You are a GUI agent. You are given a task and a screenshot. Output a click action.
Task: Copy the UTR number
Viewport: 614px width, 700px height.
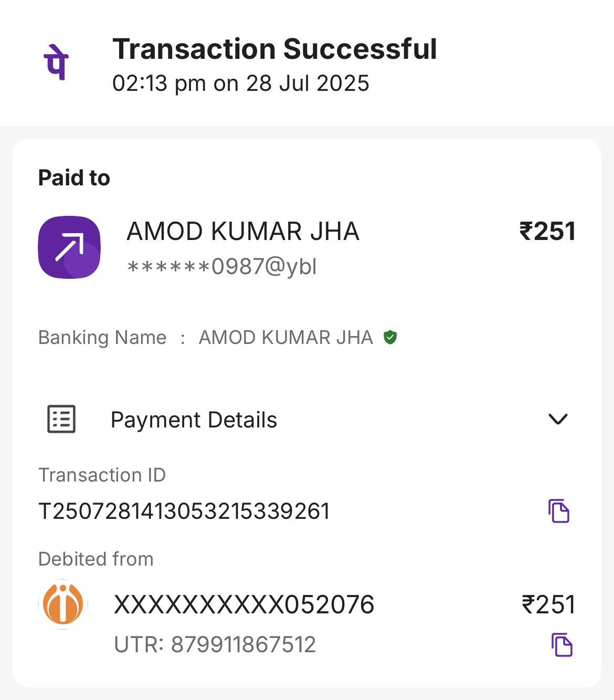point(562,645)
